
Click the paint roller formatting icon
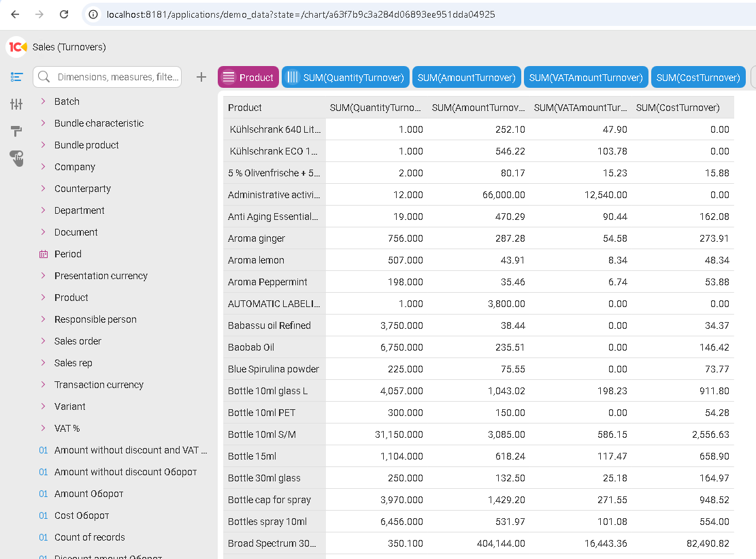pyautogui.click(x=17, y=131)
